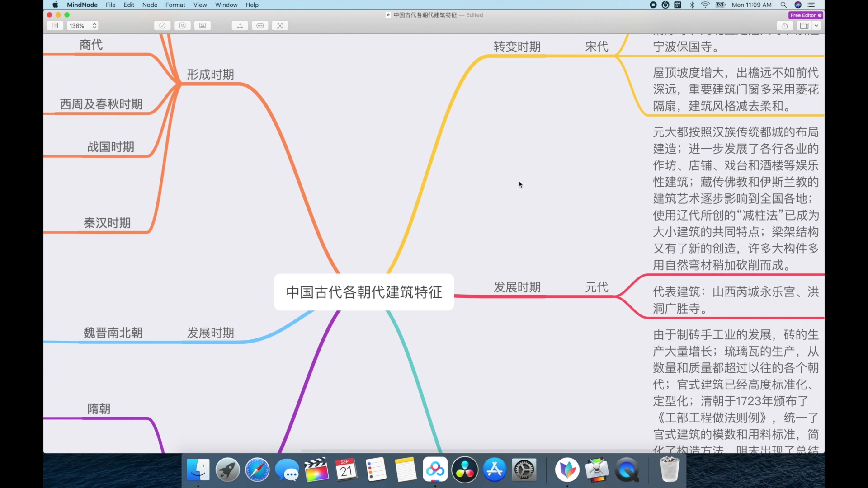Viewport: 868px width, 488px height.
Task: Launch DaVinci Resolve from the Dock
Action: click(465, 470)
